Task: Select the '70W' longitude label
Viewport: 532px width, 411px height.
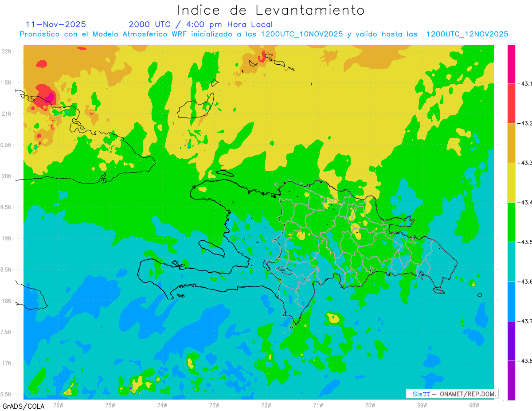Action: 370,405
